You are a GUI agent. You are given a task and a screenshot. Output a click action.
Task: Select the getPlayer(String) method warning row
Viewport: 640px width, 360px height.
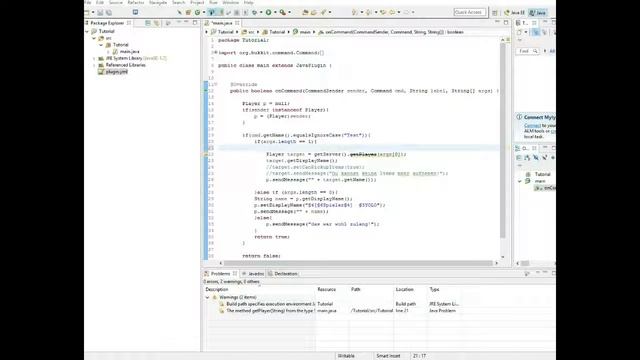click(x=270, y=311)
